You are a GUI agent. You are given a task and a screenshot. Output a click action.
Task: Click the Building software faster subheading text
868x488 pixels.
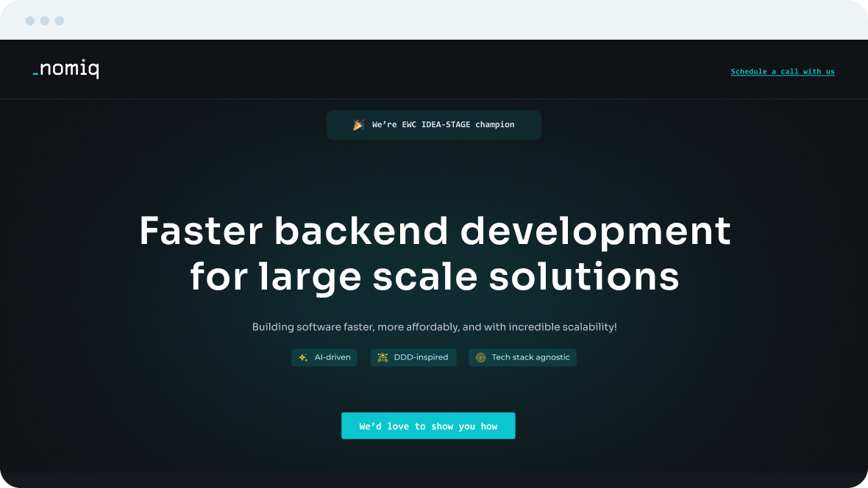click(x=435, y=327)
